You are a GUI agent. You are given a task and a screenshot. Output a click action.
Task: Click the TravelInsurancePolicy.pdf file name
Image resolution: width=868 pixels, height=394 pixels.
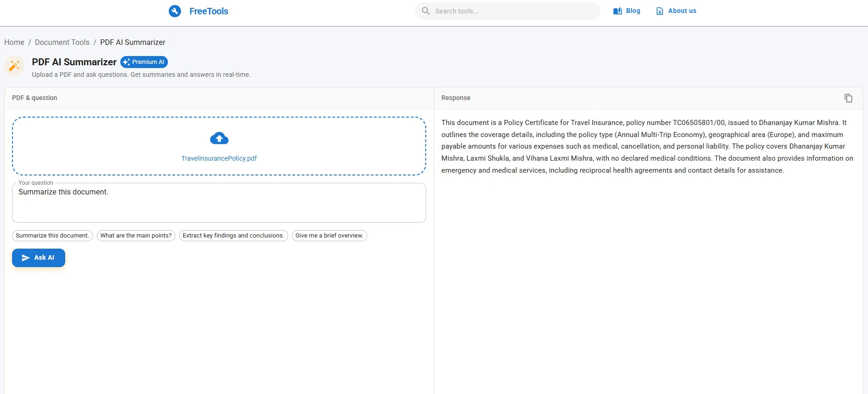[219, 158]
